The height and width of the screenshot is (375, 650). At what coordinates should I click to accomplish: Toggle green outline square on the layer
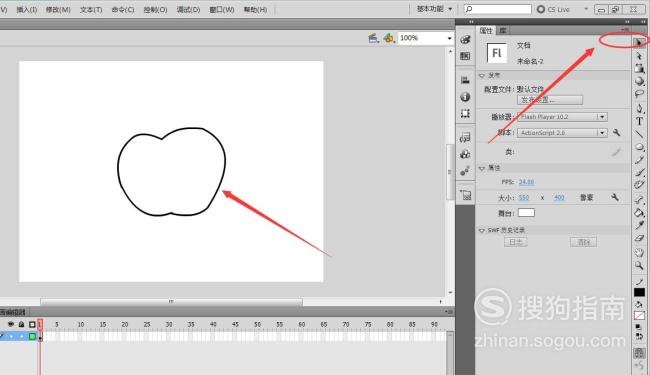coord(32,336)
